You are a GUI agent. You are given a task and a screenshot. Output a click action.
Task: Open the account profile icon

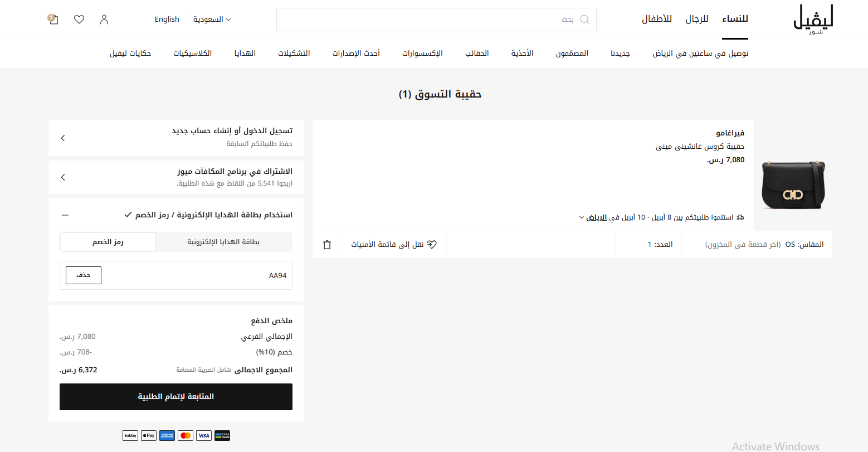click(x=104, y=19)
